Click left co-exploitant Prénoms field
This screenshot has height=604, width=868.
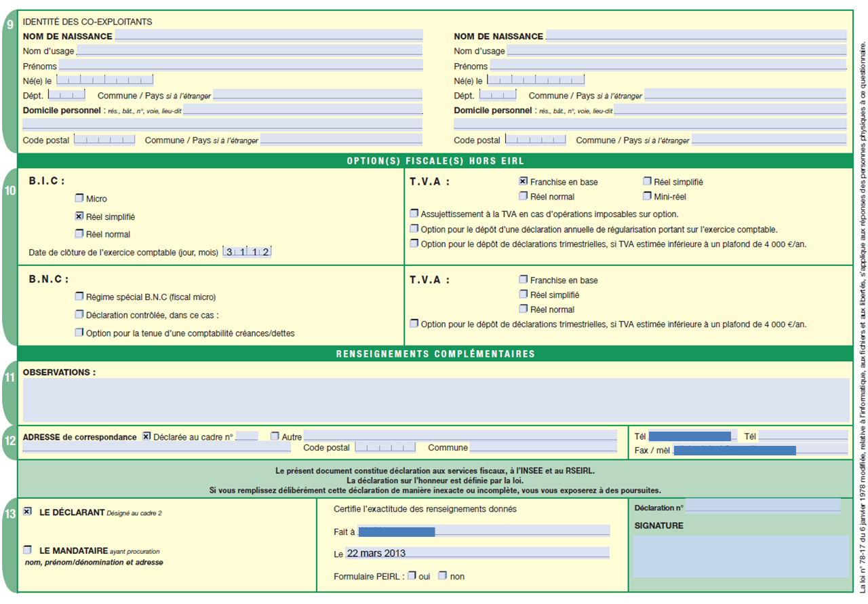pyautogui.click(x=241, y=66)
